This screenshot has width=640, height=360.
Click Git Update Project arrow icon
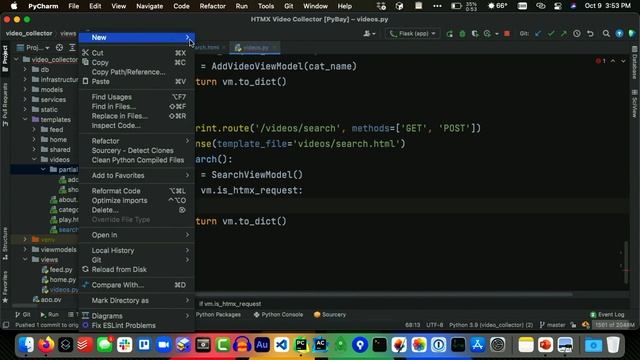click(538, 34)
